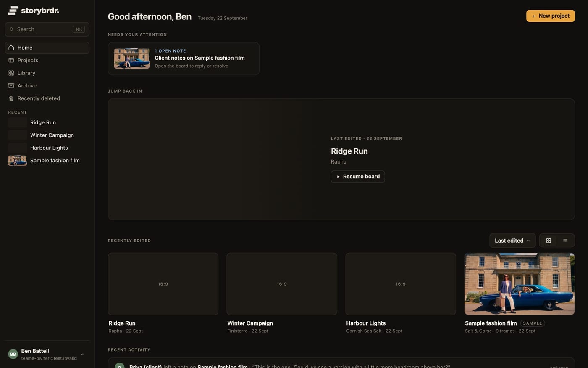Screen dimensions: 588x368
Task: Click the storybrdr logo icon
Action: point(13,11)
